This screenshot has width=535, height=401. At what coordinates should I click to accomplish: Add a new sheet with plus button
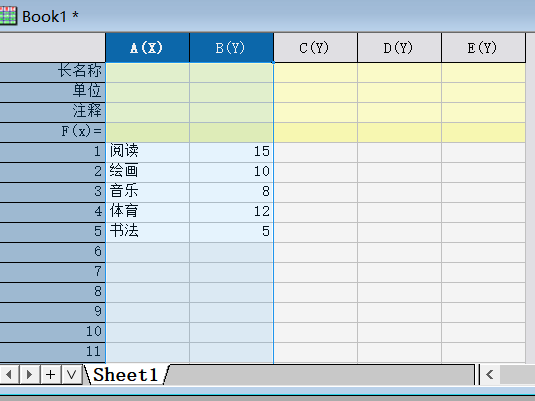click(50, 375)
